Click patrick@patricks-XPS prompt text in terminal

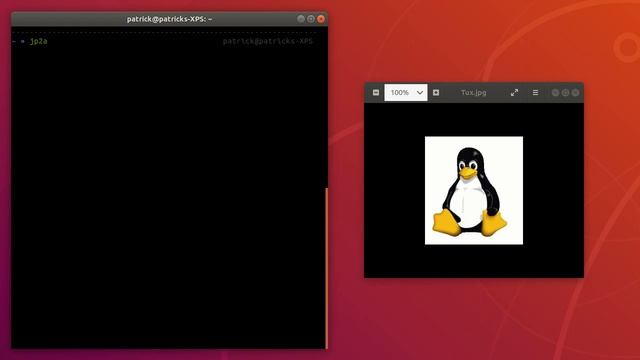click(x=267, y=41)
